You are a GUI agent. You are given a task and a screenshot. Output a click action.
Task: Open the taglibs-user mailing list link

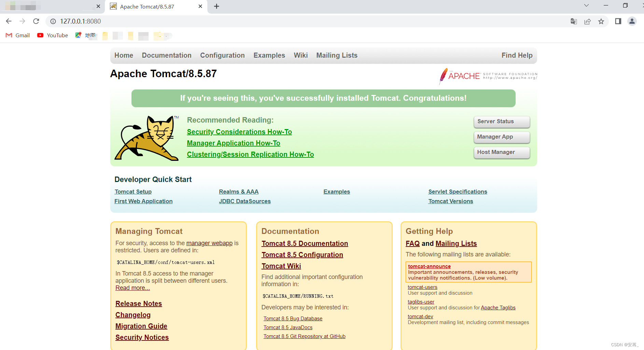point(421,302)
